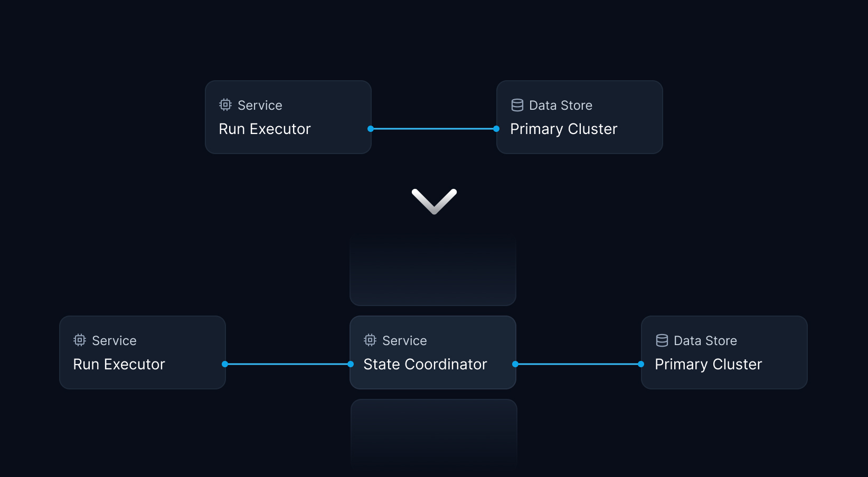The height and width of the screenshot is (477, 868).
Task: Click the down chevron between the two diagrams
Action: pyautogui.click(x=434, y=202)
